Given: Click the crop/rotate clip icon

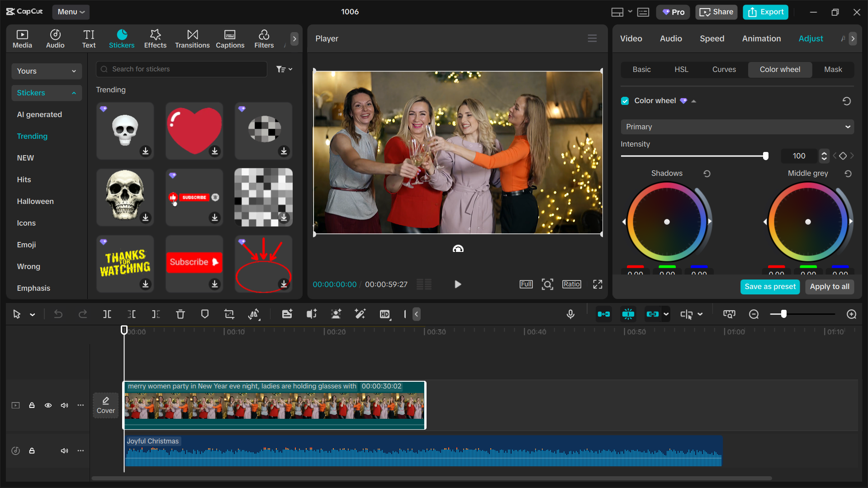Looking at the screenshot, I should (229, 314).
